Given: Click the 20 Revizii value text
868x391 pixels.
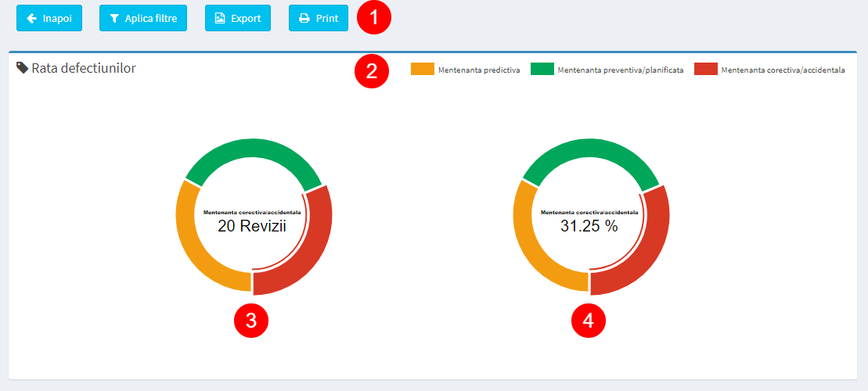Looking at the screenshot, I should 252,226.
